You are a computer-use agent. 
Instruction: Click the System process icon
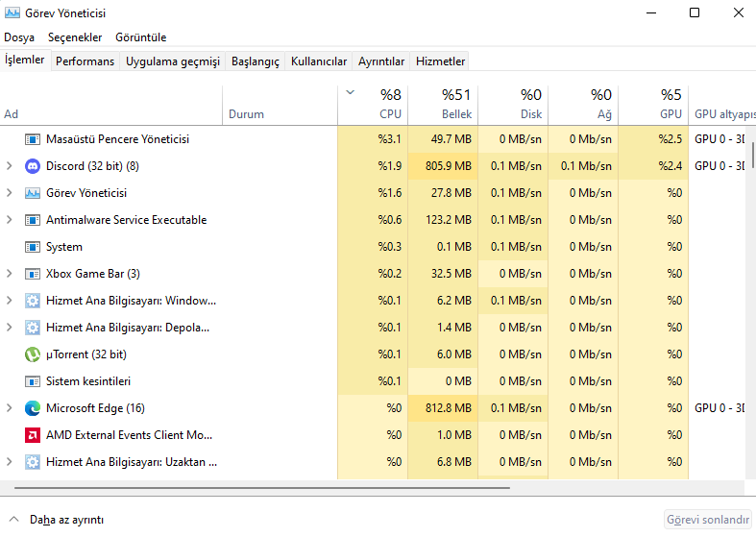click(x=33, y=247)
